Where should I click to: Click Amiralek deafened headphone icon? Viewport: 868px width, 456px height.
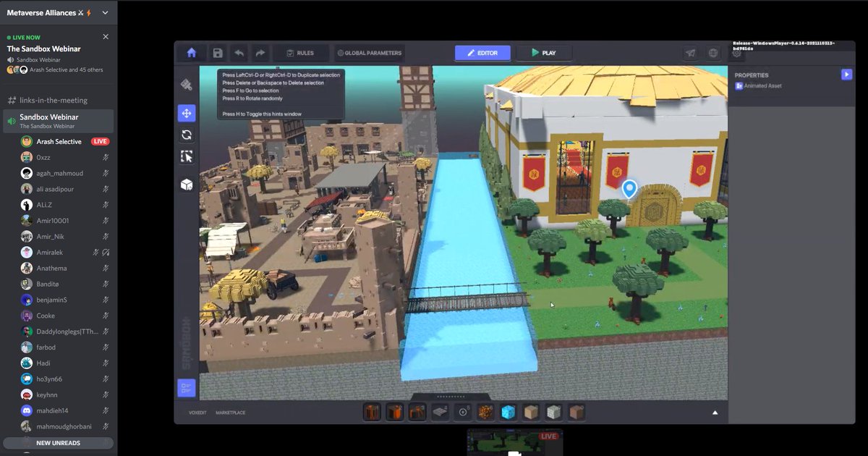(x=106, y=253)
